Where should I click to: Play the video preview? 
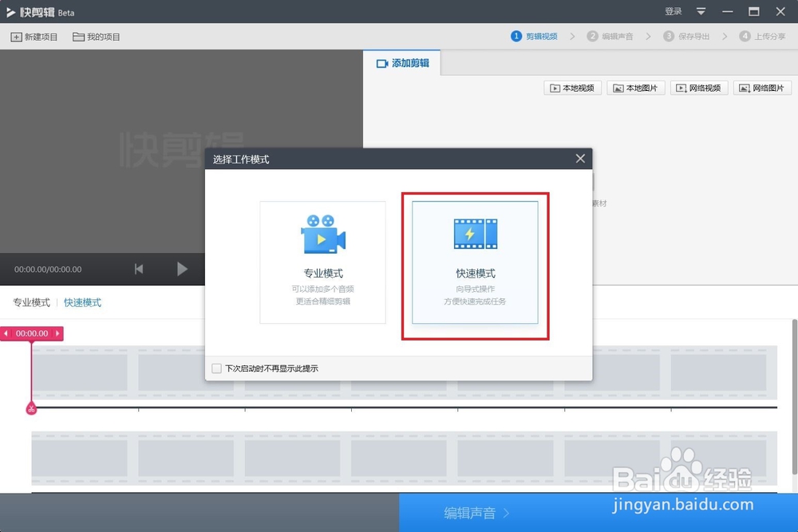click(182, 269)
